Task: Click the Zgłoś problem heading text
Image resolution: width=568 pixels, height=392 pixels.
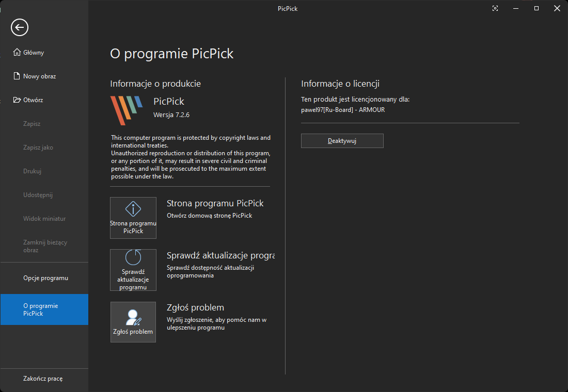Action: click(x=195, y=307)
